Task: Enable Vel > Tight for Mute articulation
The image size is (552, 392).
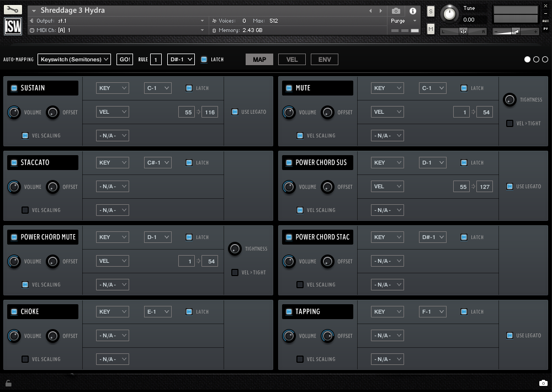Action: coord(510,123)
